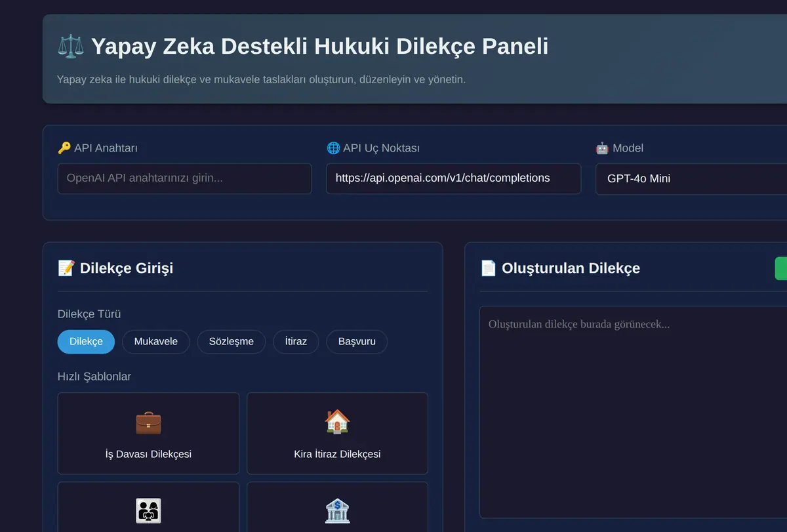The height and width of the screenshot is (532, 787).
Task: Click the Oluşturulan Dilekçe heading
Action: point(571,268)
